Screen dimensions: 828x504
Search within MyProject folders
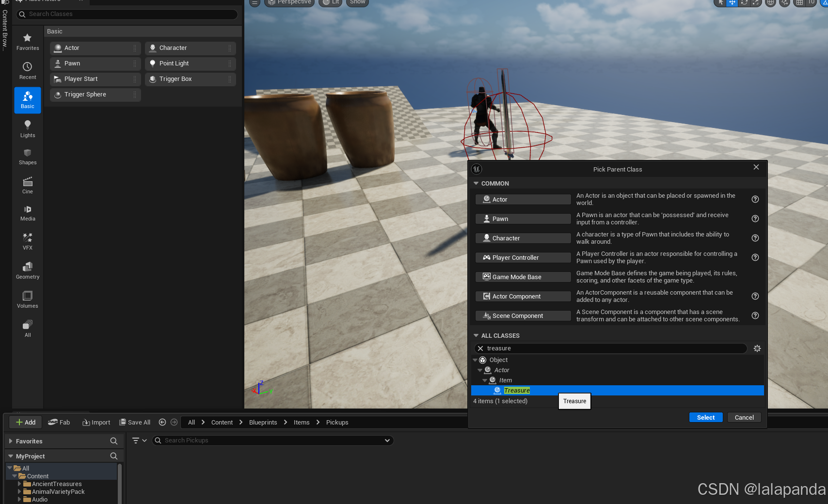coord(114,456)
